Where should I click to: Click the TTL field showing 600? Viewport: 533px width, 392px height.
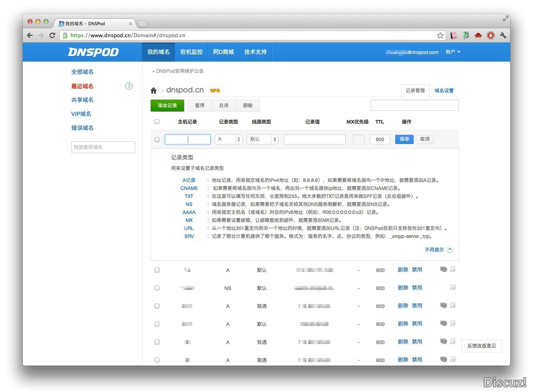click(x=380, y=139)
